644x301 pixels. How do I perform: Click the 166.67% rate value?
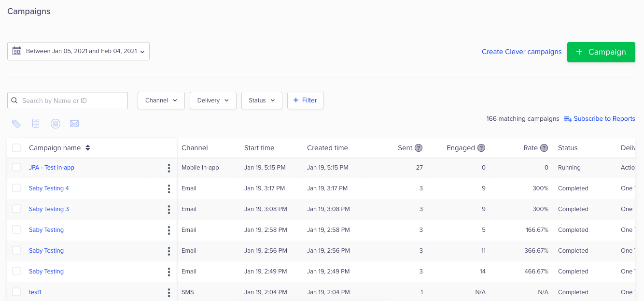pyautogui.click(x=537, y=230)
